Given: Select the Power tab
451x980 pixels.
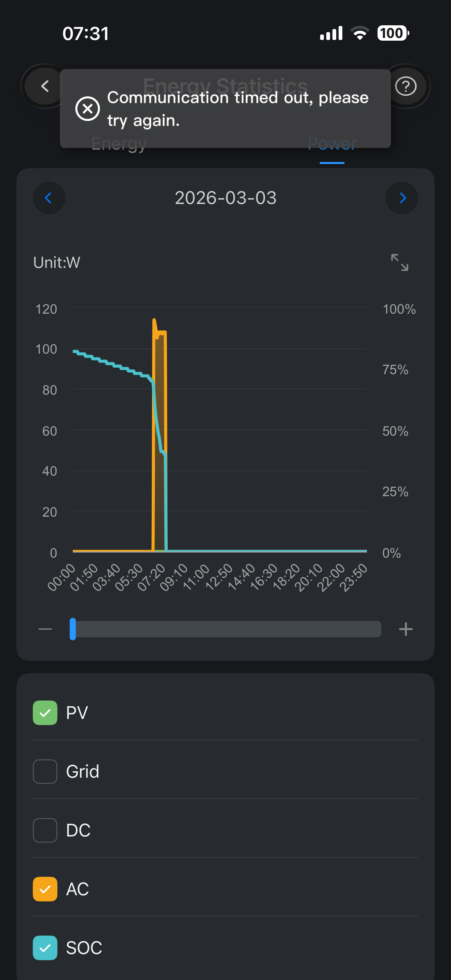Looking at the screenshot, I should 332,144.
